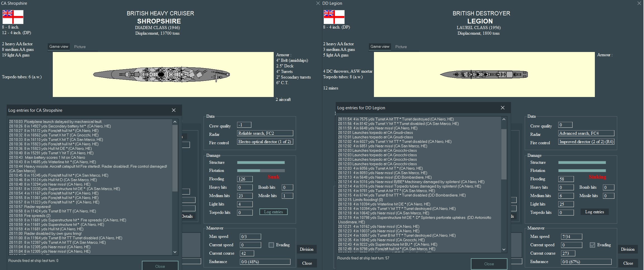Click the British flag in CA Shropshire window

(13, 17)
